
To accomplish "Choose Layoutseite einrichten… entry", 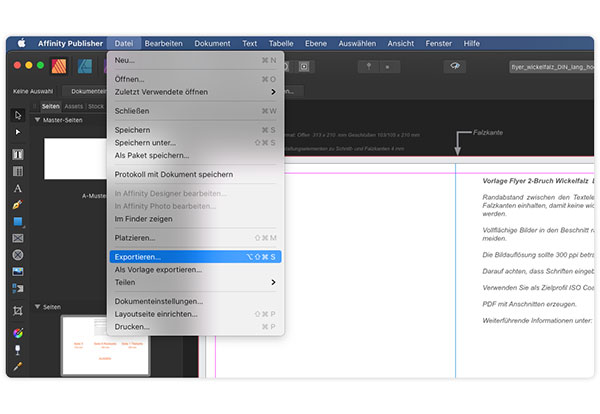I will (x=195, y=314).
